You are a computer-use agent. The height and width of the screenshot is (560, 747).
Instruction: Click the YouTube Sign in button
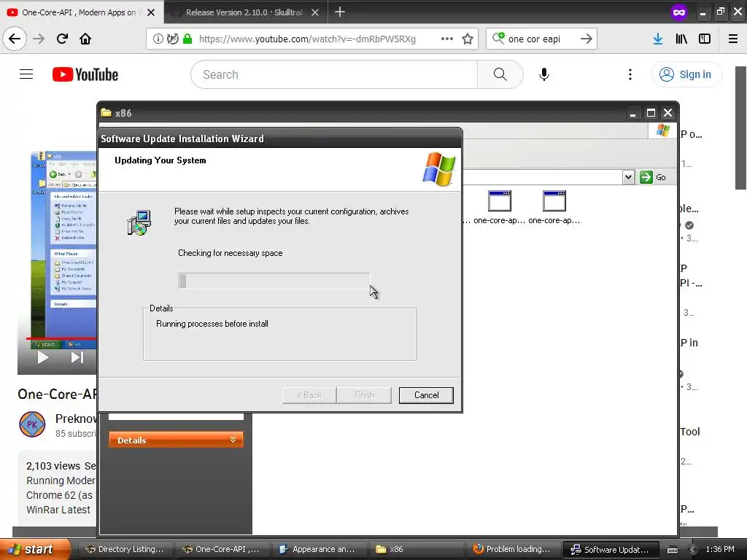tap(686, 74)
